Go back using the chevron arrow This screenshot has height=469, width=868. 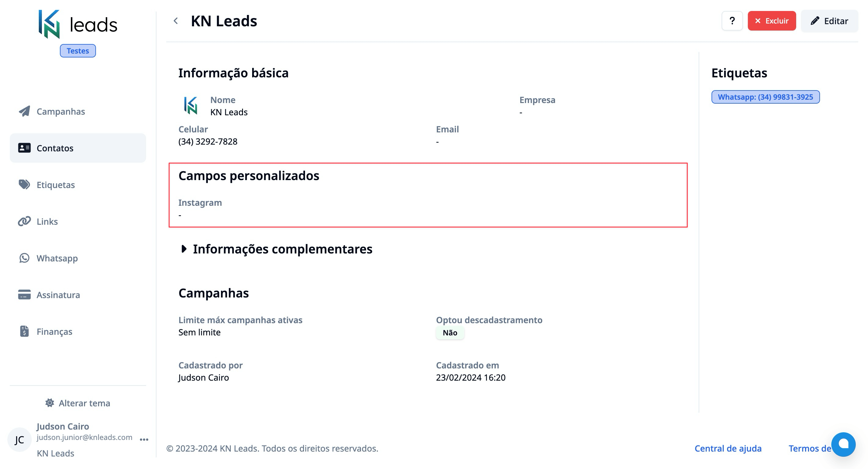175,21
